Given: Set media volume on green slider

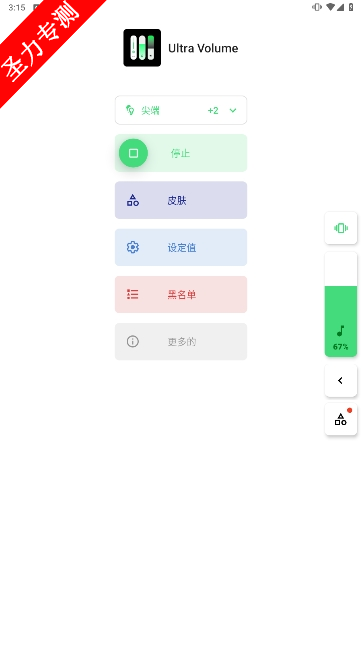Looking at the screenshot, I should pyautogui.click(x=341, y=304).
